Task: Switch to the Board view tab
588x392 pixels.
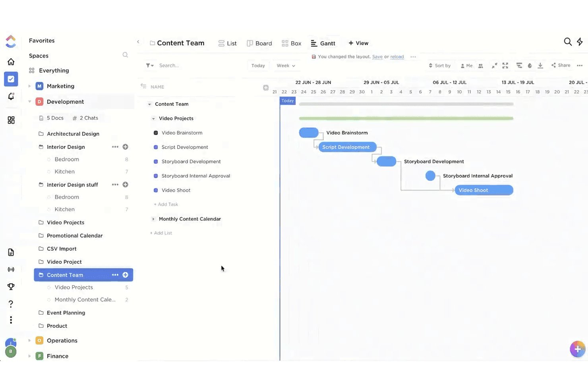Action: pyautogui.click(x=259, y=43)
